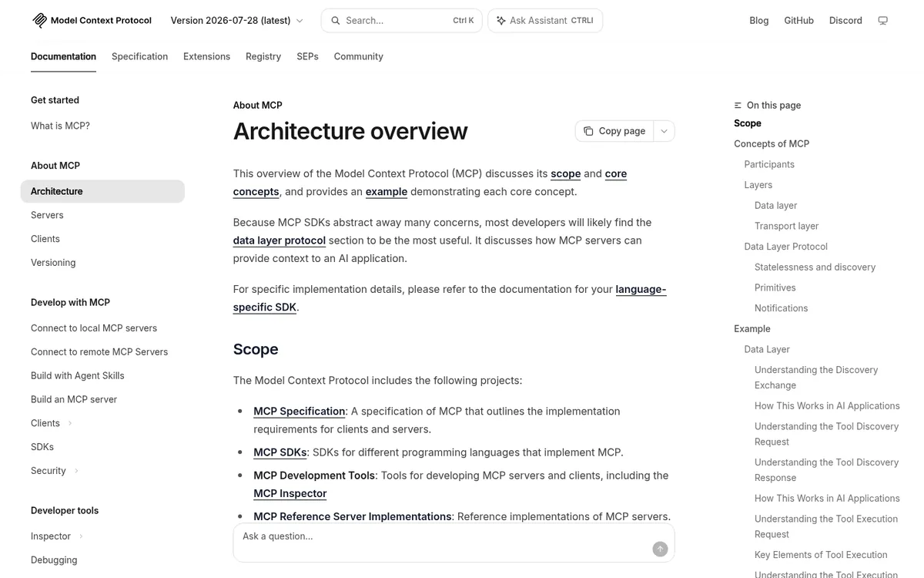Click the Ask Assistant button
Screen dimensions: 924x578
click(545, 21)
